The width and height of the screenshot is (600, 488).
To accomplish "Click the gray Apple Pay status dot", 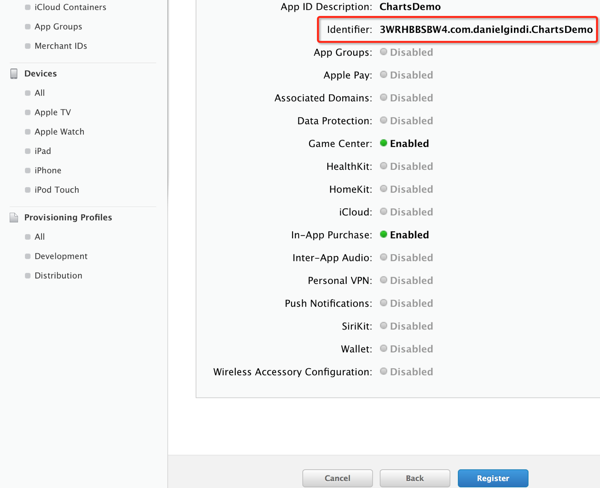I will [x=383, y=75].
